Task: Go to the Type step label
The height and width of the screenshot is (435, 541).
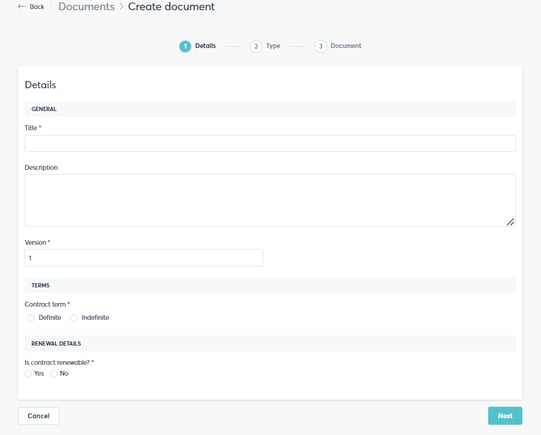Action: pos(273,46)
